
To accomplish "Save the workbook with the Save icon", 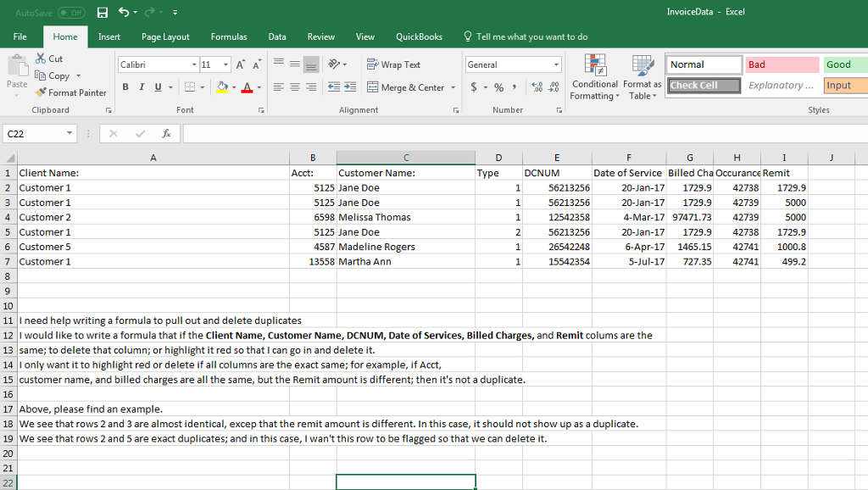I will coord(103,11).
